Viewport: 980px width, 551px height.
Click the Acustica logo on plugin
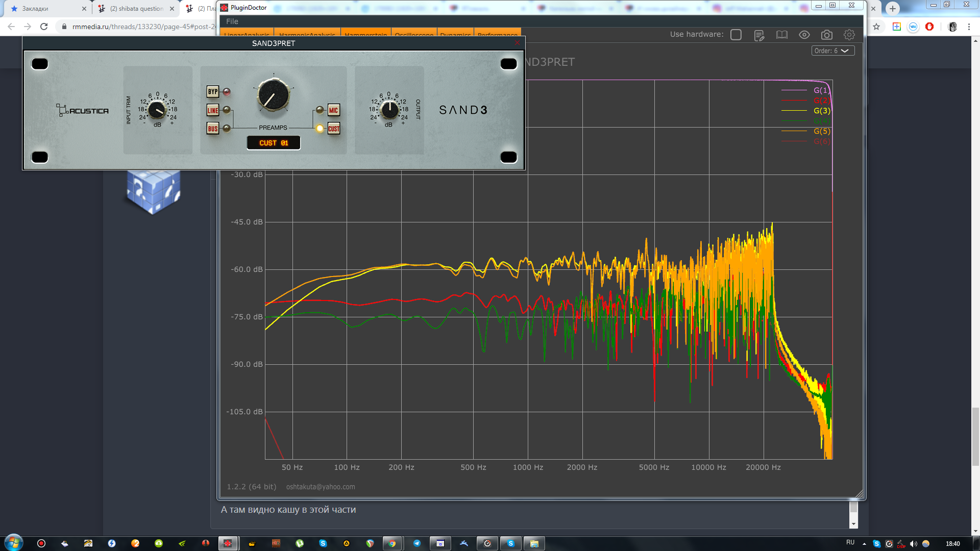pos(82,110)
